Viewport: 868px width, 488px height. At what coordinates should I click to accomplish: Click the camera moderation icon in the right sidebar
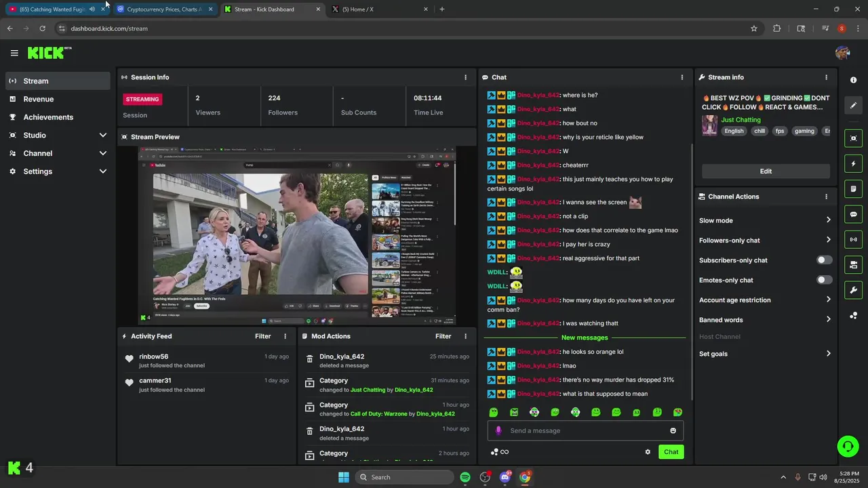click(x=853, y=264)
